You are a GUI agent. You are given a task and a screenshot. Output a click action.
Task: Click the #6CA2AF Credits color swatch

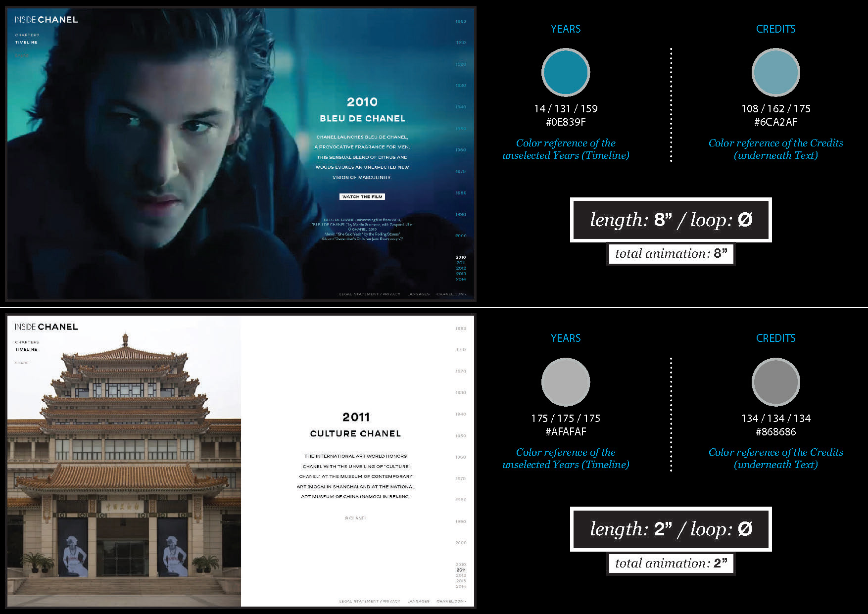point(776,72)
